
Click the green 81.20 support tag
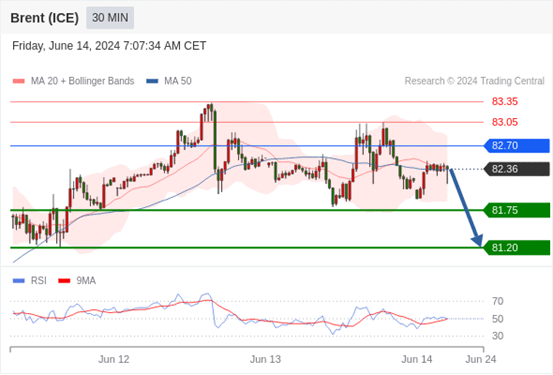516,248
